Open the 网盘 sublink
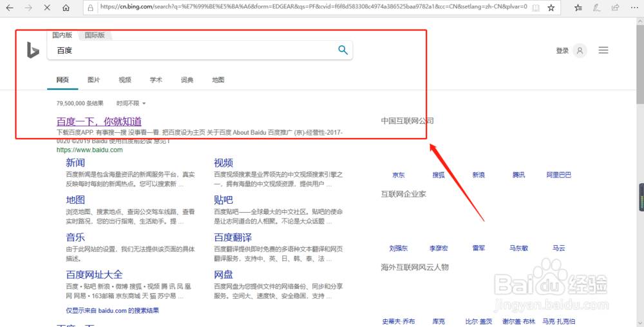Image resolution: width=644 pixels, height=327 pixels. tap(223, 274)
